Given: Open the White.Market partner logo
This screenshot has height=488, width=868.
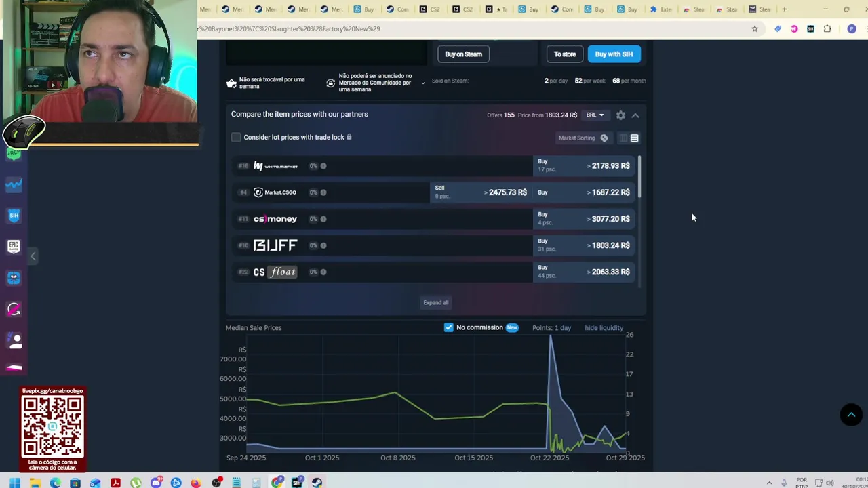Looking at the screenshot, I should coord(275,166).
